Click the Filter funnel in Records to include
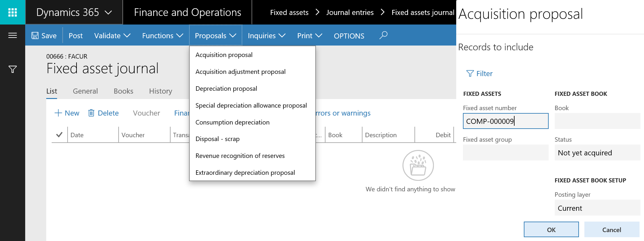Screen dimensions: 644x241 click(470, 74)
